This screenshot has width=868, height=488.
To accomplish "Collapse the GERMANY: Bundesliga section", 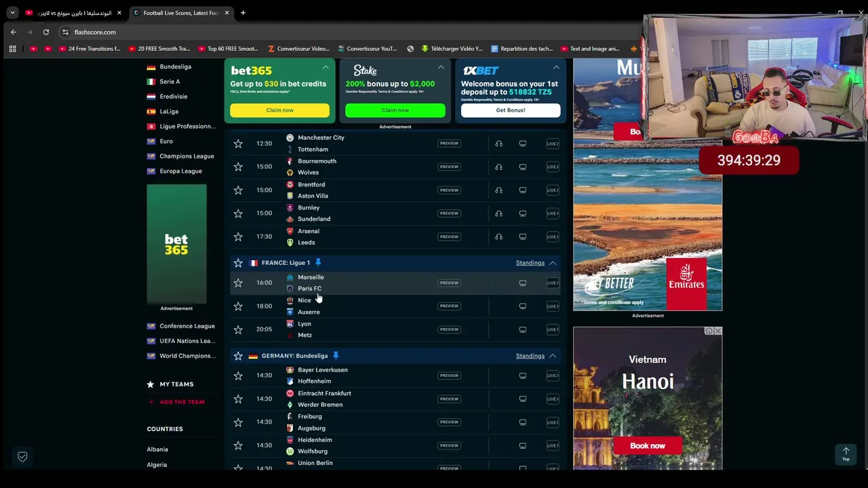I will coord(553,356).
